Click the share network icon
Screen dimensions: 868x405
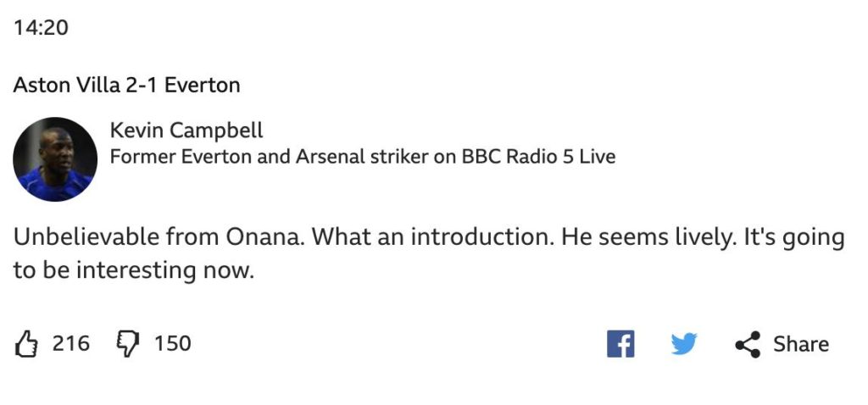pos(748,344)
